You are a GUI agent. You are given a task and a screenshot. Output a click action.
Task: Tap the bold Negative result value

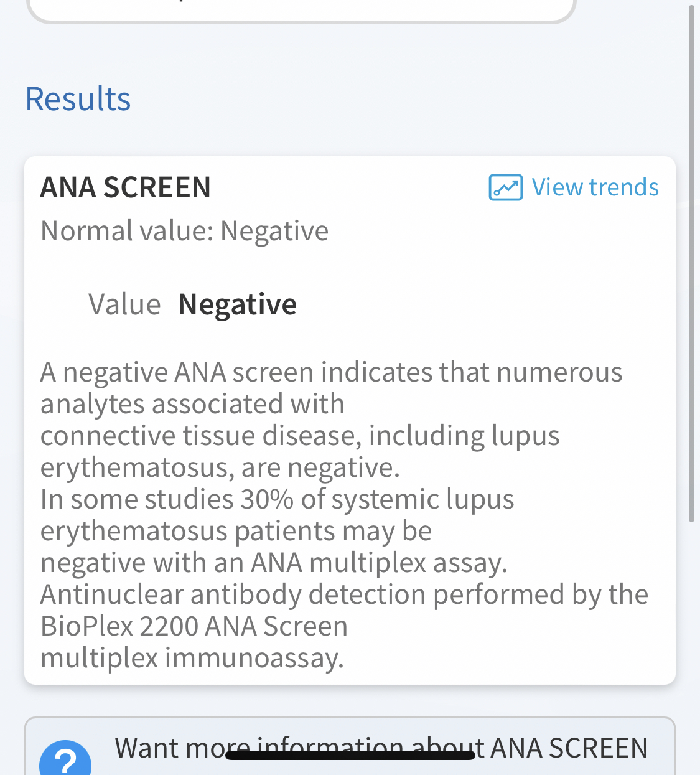pyautogui.click(x=237, y=304)
